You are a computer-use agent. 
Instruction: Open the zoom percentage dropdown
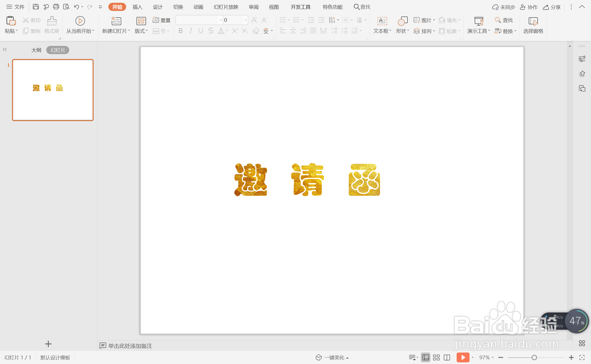click(493, 357)
